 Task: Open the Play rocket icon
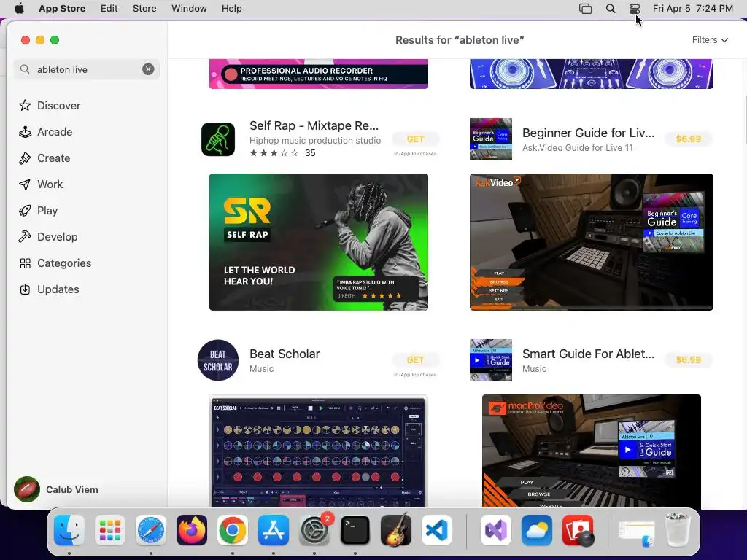pyautogui.click(x=25, y=211)
